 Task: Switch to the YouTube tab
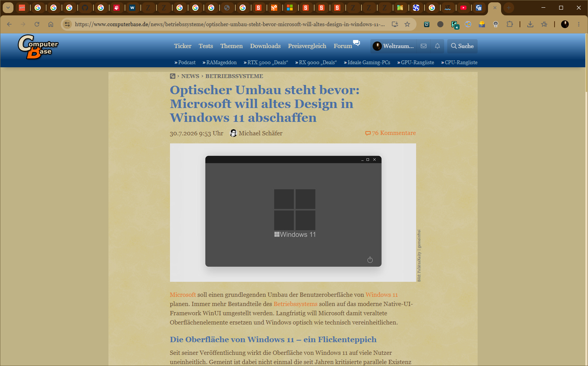pyautogui.click(x=463, y=8)
